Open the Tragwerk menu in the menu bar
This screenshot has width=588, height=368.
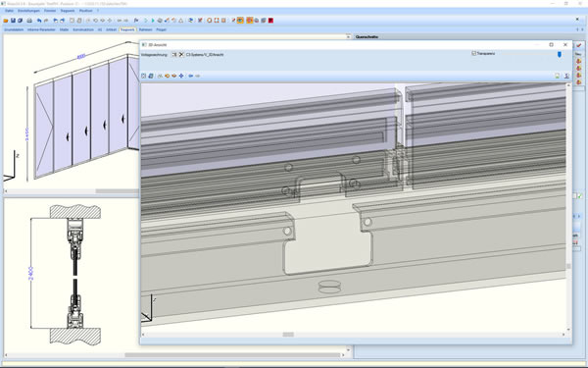pos(68,11)
